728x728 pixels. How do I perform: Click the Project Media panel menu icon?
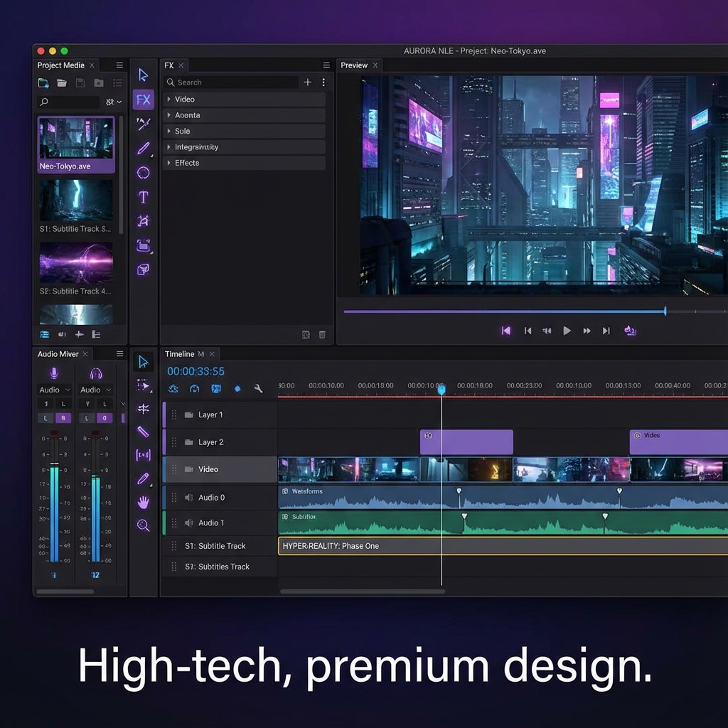tap(119, 65)
